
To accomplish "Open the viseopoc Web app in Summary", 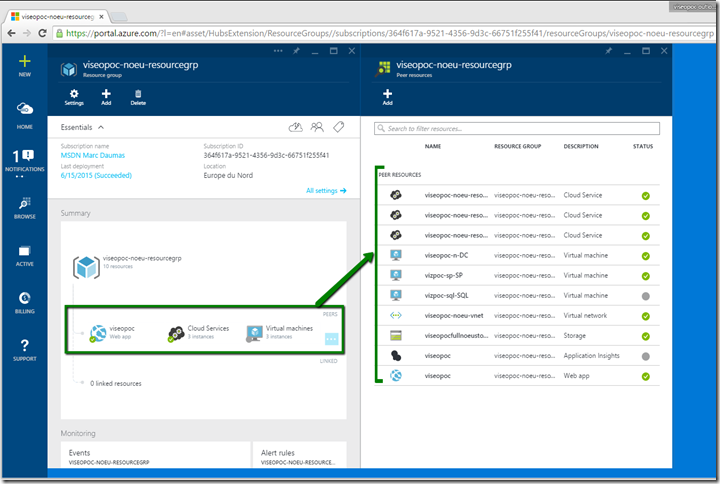I will 112,333.
